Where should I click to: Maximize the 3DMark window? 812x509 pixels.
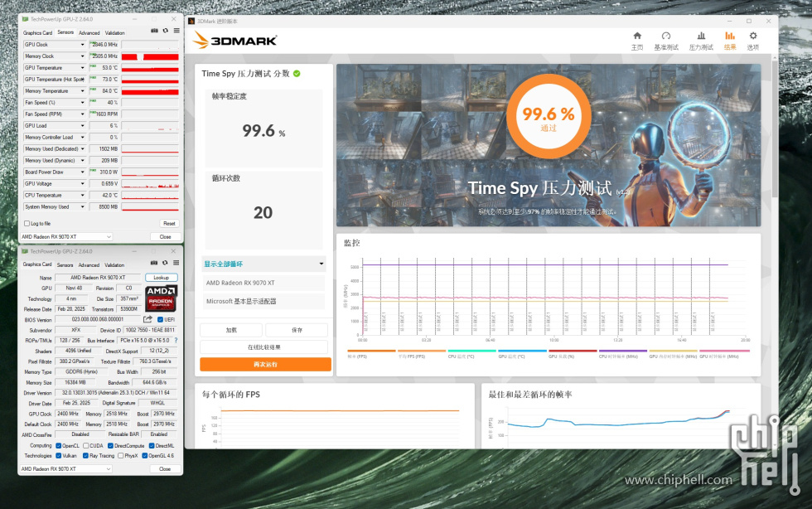click(749, 22)
